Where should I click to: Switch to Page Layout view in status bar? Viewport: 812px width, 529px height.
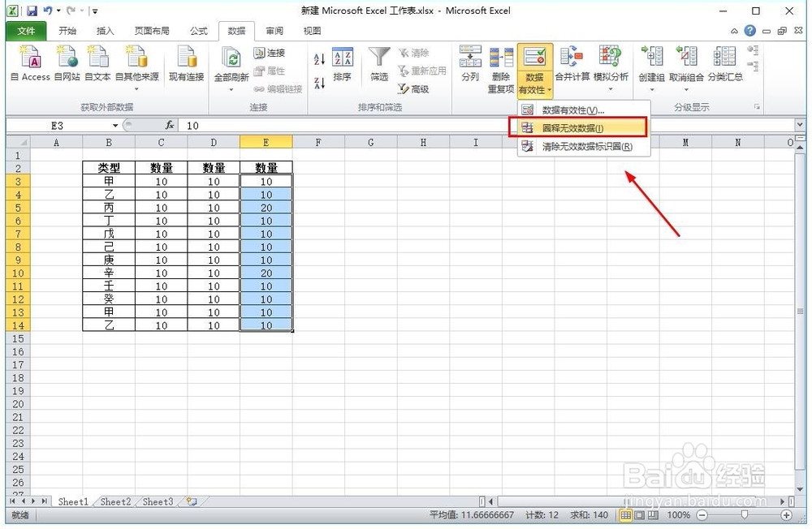tap(640, 515)
